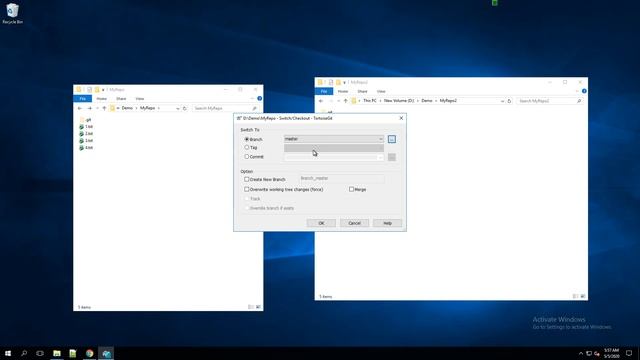Switch to large icons view in MyRepo2
The width and height of the screenshot is (640, 360).
pos(583,296)
